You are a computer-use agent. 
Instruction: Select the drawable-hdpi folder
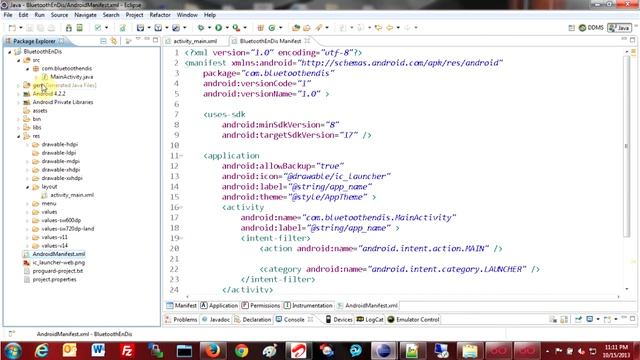[59, 144]
